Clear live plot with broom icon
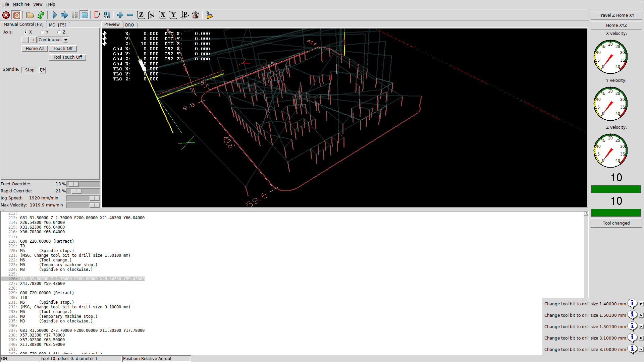The width and height of the screenshot is (644, 362). coord(209,15)
